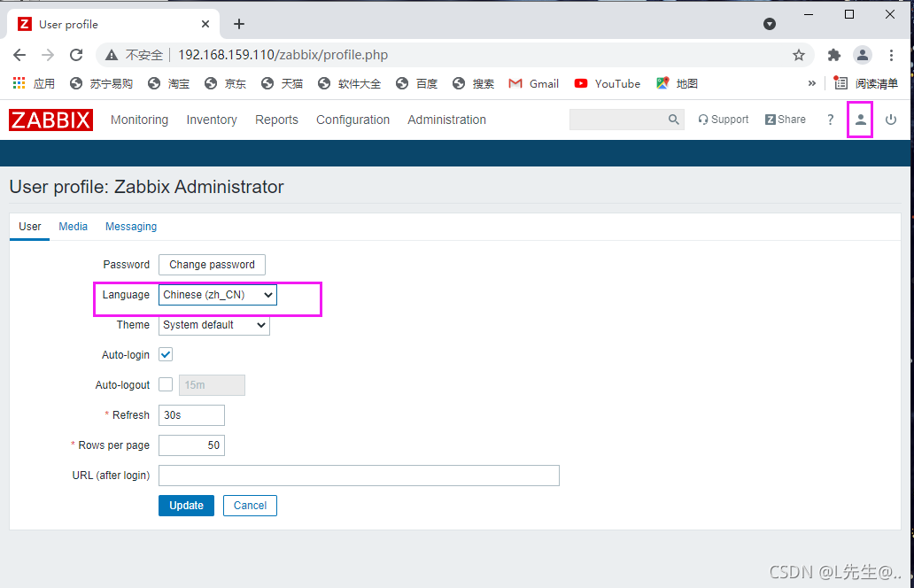Viewport: 914px width, 588px height.
Task: Open the Language dropdown showing Chinese (zh_CN)
Action: [x=217, y=295]
